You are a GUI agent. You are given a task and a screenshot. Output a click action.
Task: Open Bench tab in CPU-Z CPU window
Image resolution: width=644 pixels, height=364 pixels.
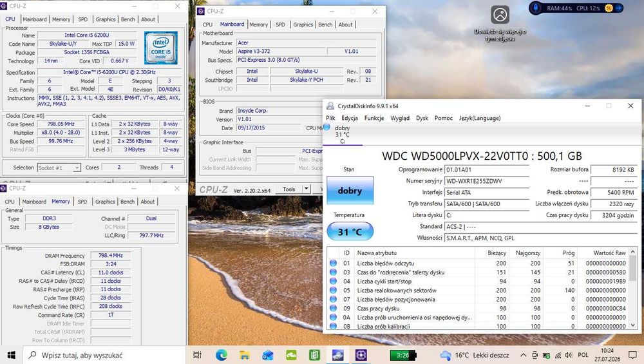click(x=128, y=19)
